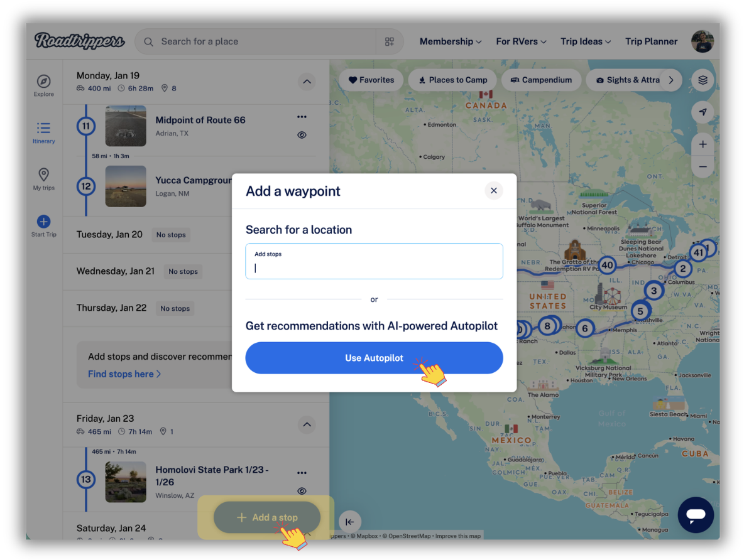Click map waypoint marker 8
The height and width of the screenshot is (560, 749).
(547, 326)
